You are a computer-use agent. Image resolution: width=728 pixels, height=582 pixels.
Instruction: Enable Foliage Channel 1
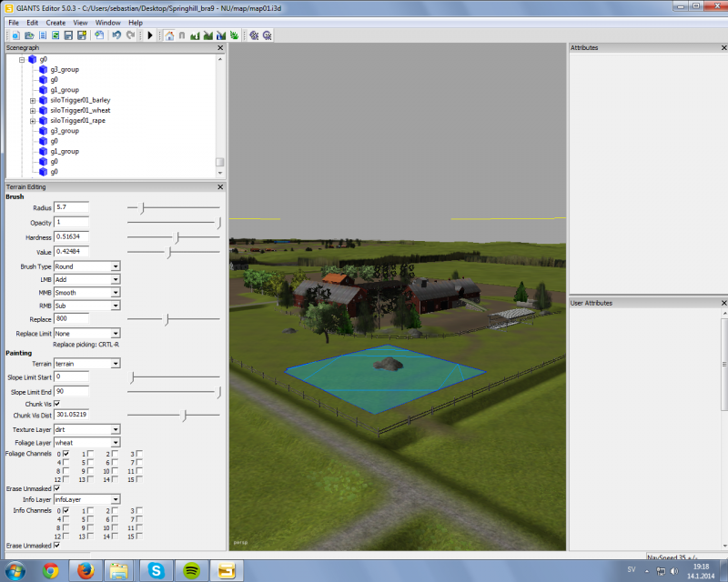90,454
